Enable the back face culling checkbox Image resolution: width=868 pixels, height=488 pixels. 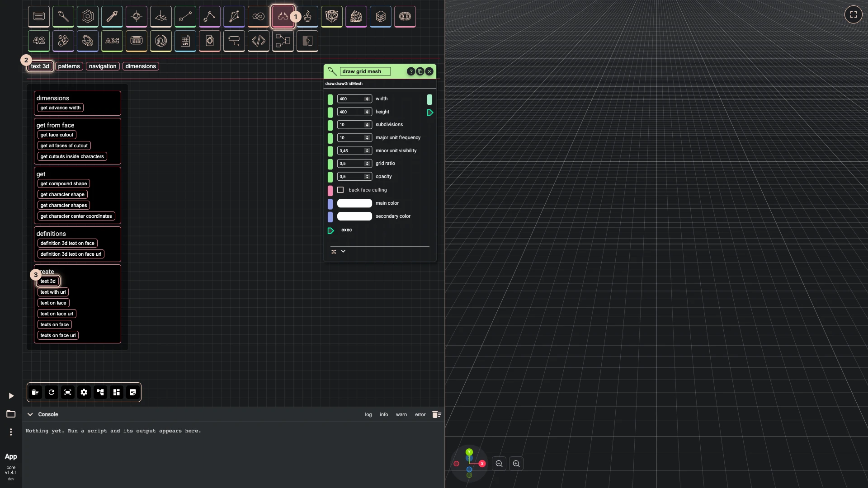340,190
